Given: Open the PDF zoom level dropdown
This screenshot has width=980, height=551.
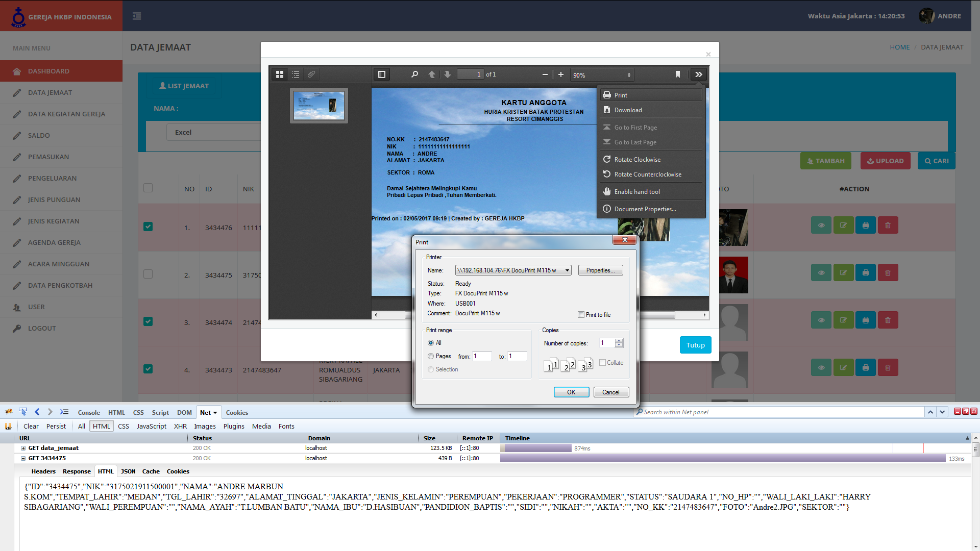Looking at the screenshot, I should 602,75.
